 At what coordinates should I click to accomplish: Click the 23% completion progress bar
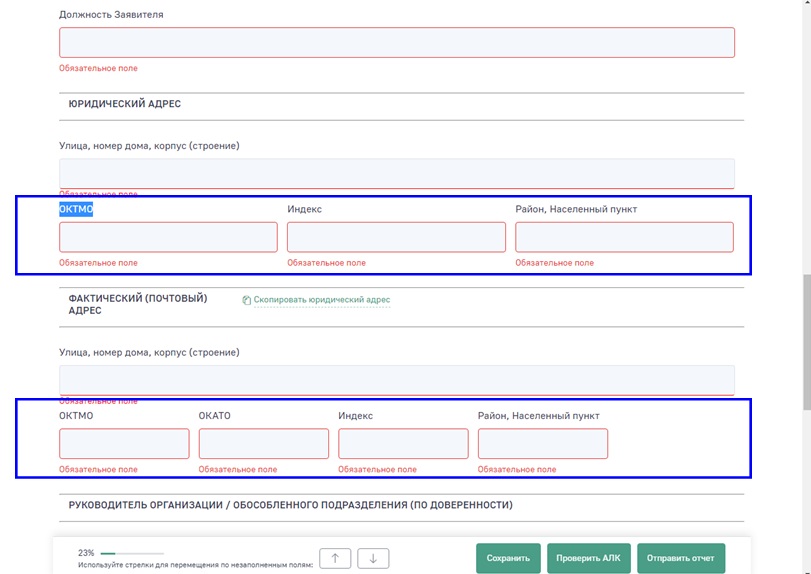coord(129,552)
